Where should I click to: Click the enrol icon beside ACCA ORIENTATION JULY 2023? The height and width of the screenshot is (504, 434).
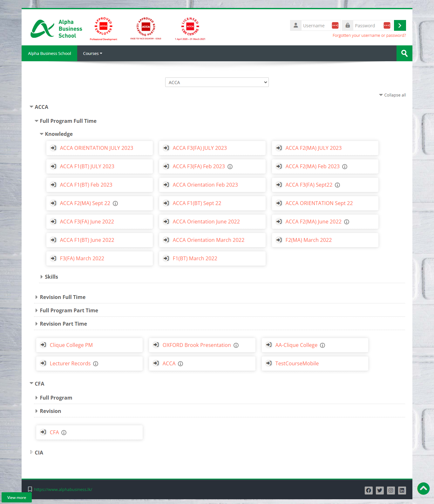(x=53, y=148)
